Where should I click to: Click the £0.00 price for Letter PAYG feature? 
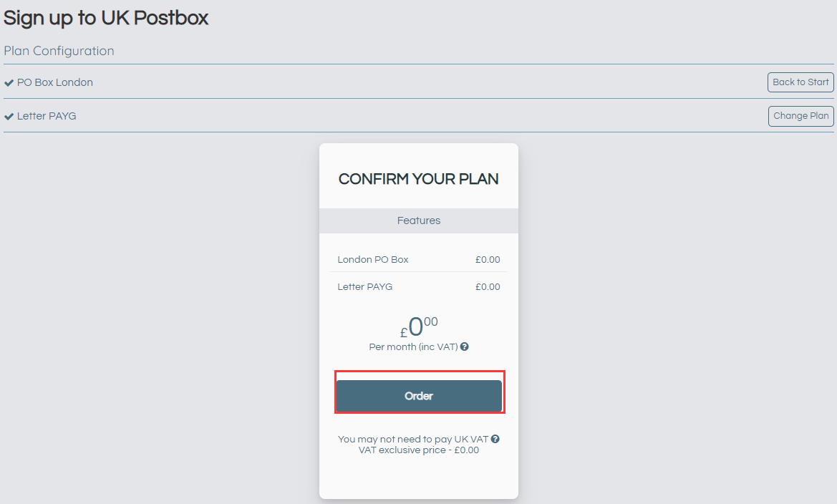488,287
